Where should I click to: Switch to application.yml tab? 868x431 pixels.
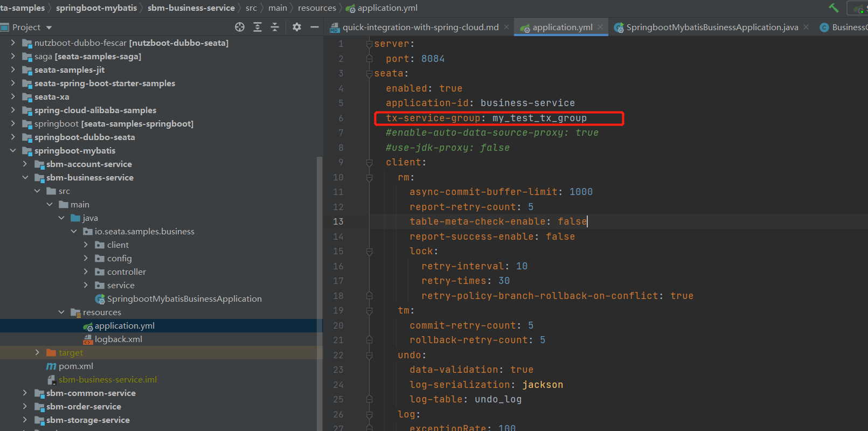563,27
